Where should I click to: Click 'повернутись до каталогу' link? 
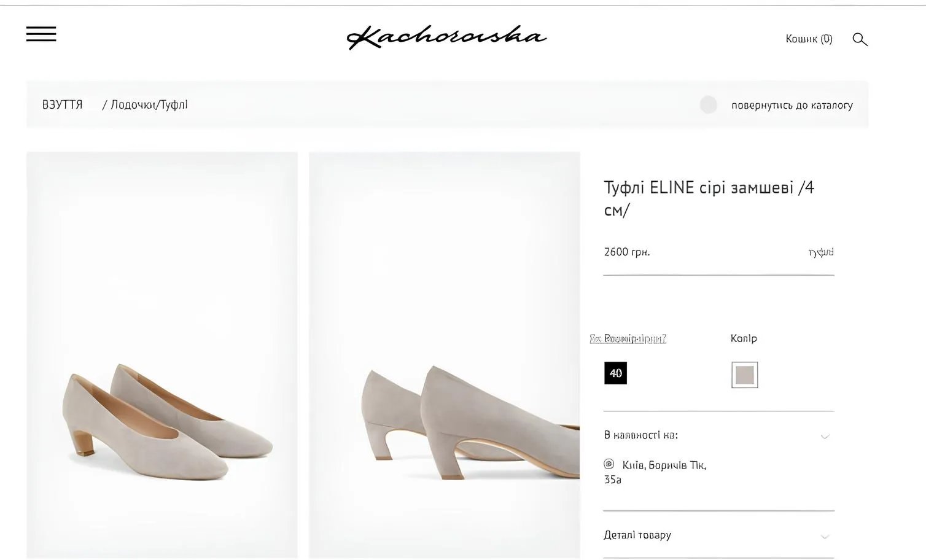[792, 106]
